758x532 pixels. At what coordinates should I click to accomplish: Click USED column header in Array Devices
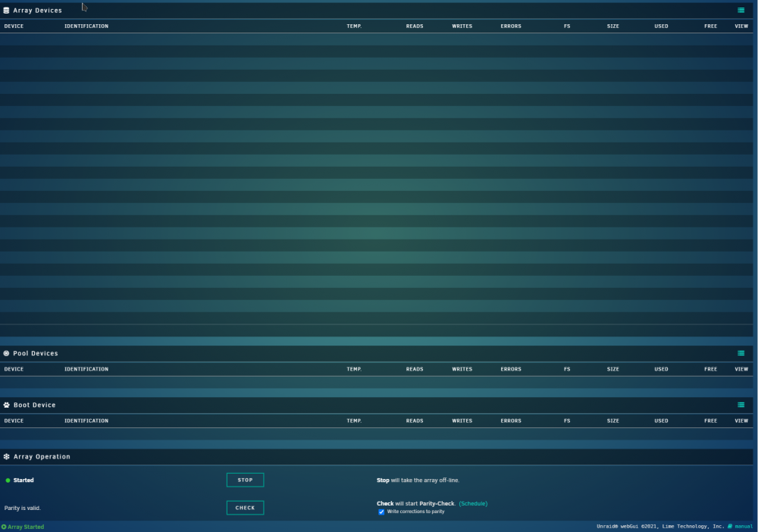(x=661, y=26)
